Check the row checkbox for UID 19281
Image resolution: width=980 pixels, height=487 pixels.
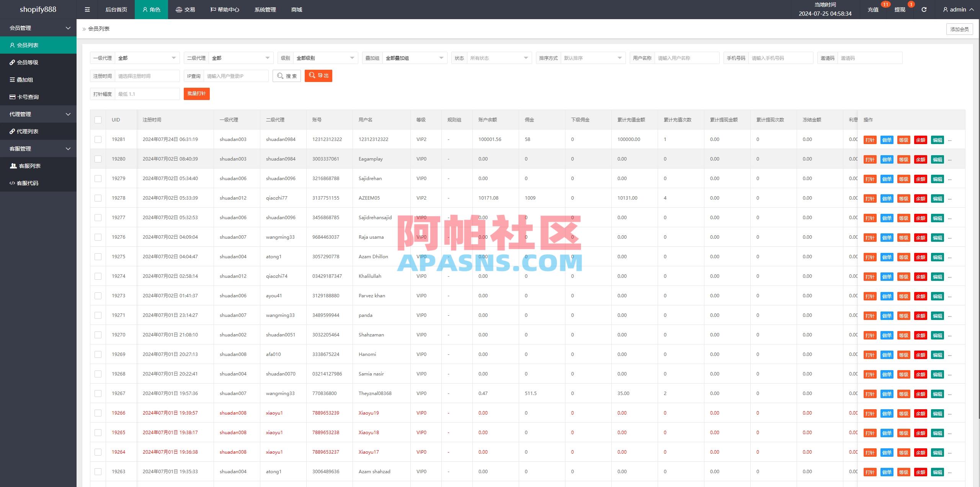98,139
